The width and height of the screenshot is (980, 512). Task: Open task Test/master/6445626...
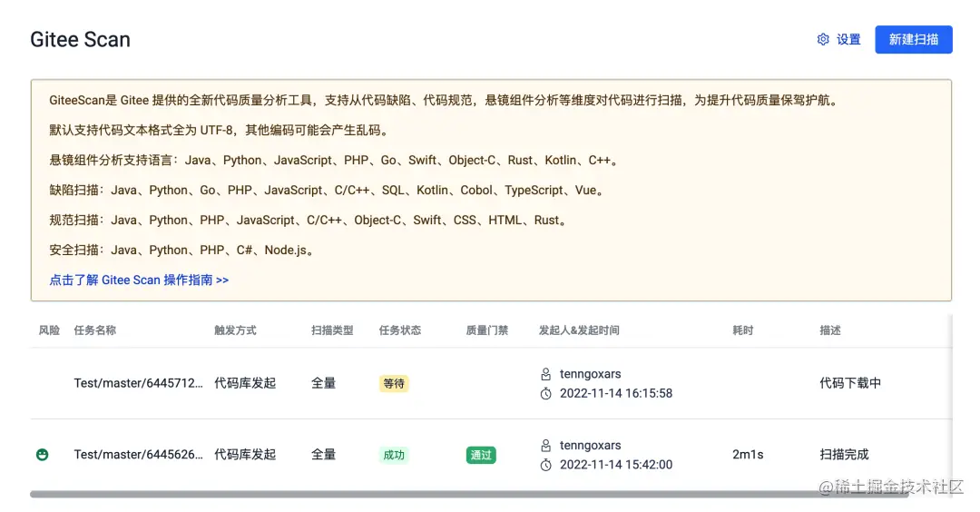(138, 455)
